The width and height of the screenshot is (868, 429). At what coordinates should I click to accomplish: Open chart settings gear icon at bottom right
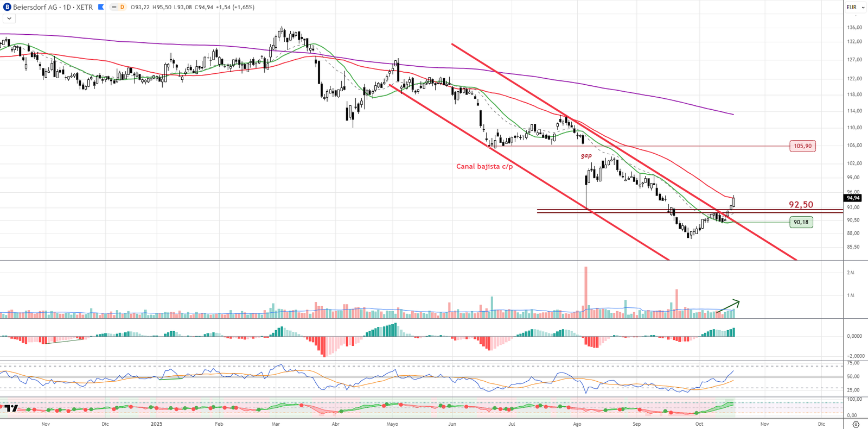[x=856, y=424]
